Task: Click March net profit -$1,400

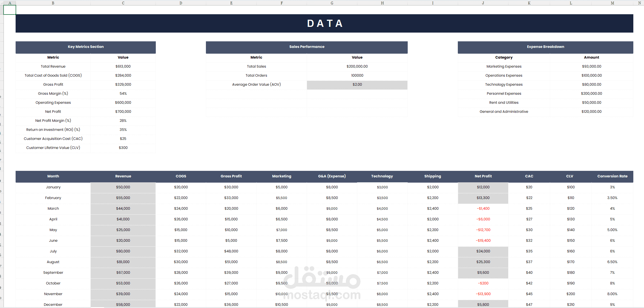Action: point(483,209)
